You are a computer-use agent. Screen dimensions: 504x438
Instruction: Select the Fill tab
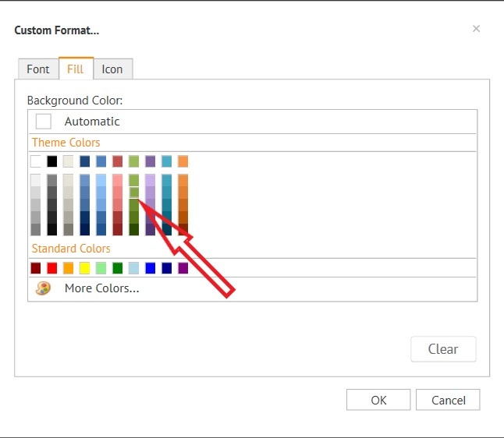[76, 69]
